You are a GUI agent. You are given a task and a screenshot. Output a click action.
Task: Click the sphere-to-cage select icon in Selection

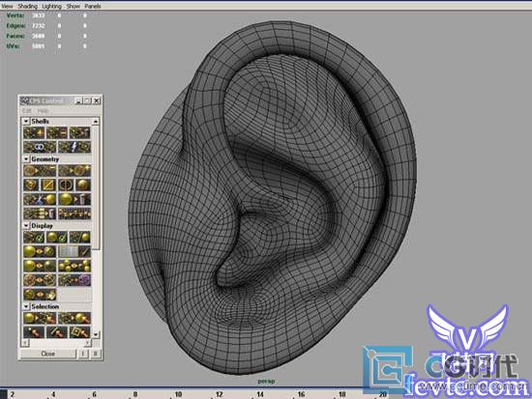[x=40, y=318]
